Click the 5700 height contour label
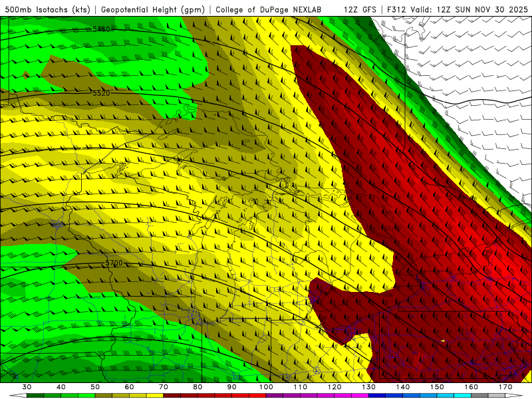 tap(114, 263)
